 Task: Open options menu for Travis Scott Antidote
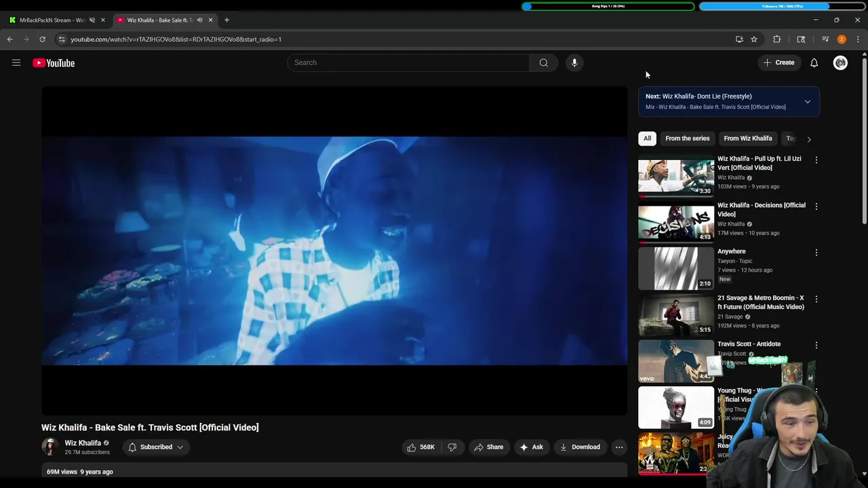[x=816, y=345]
